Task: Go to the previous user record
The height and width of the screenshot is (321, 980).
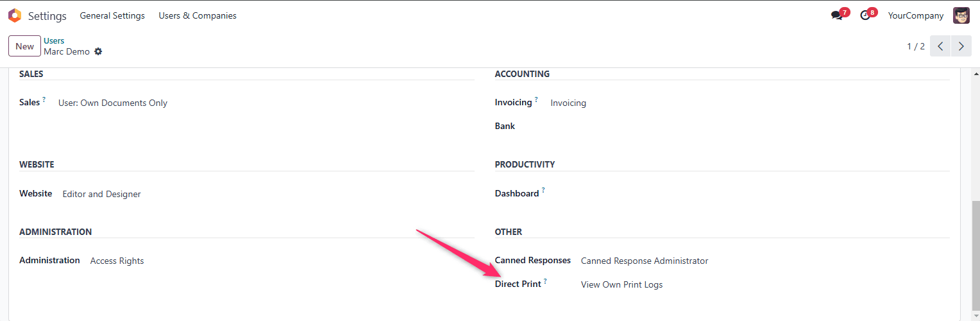Action: (x=940, y=46)
